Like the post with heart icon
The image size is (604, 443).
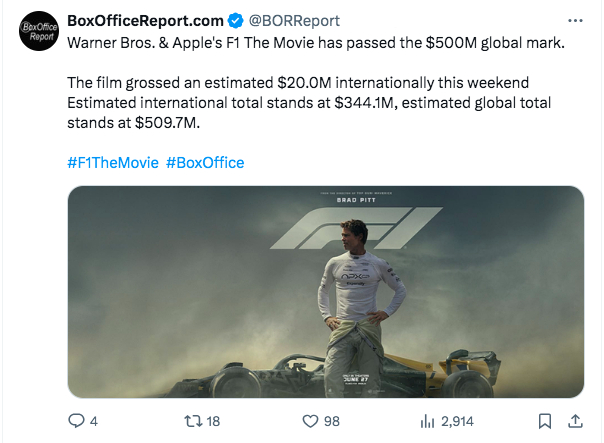click(310, 421)
